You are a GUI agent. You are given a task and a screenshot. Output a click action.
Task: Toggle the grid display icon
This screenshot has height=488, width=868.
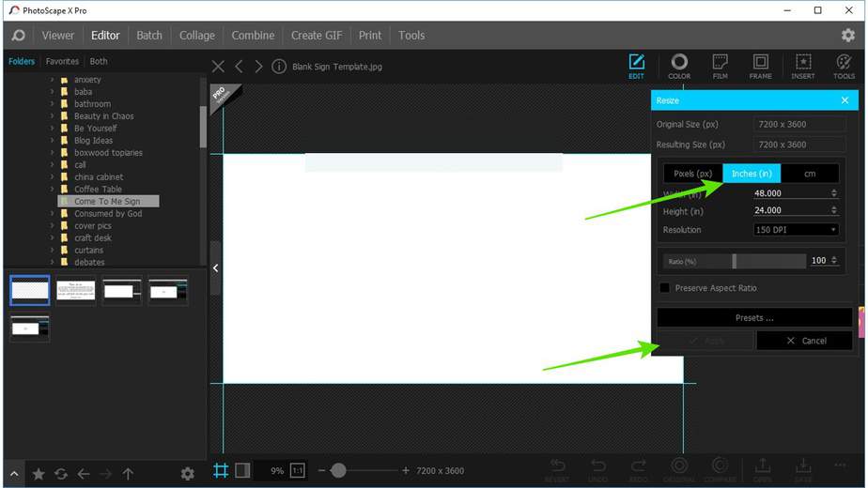[221, 471]
